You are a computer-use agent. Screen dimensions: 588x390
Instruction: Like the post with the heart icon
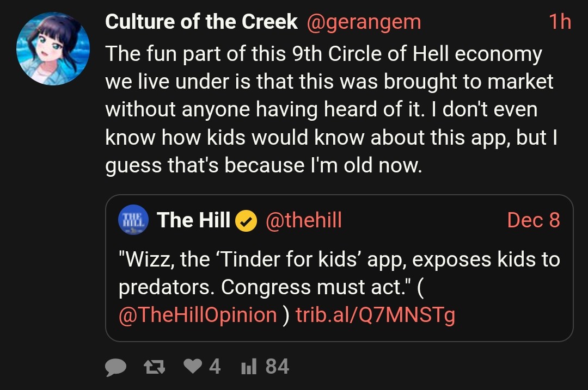[192, 367]
